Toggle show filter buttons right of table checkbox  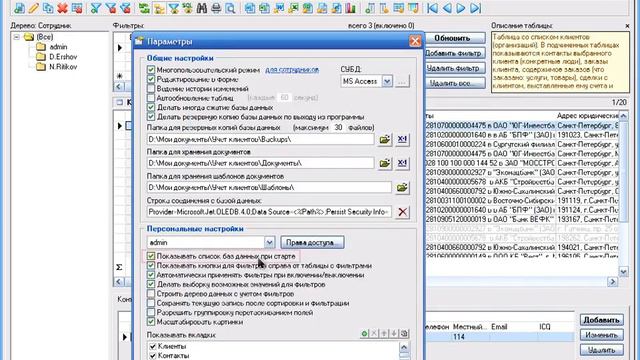[x=151, y=266]
